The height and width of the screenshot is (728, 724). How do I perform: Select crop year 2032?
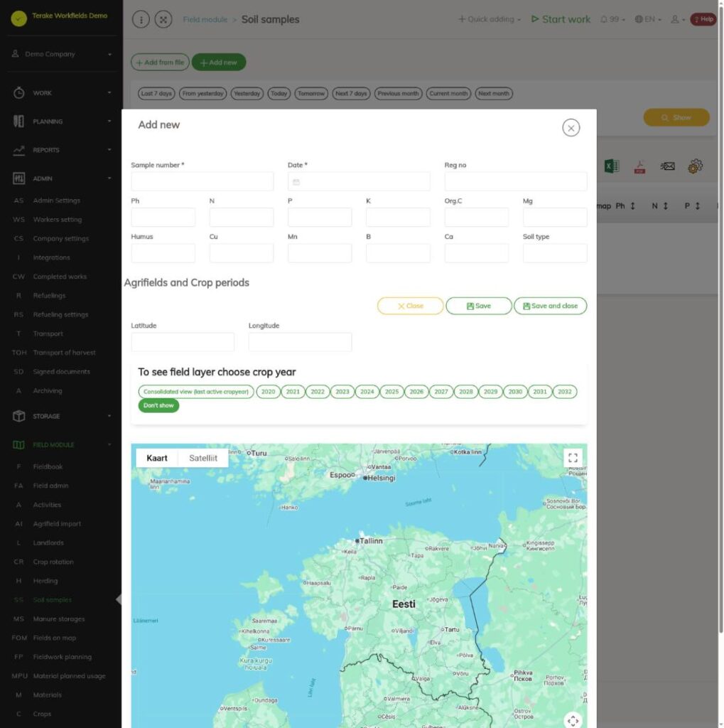pos(565,392)
